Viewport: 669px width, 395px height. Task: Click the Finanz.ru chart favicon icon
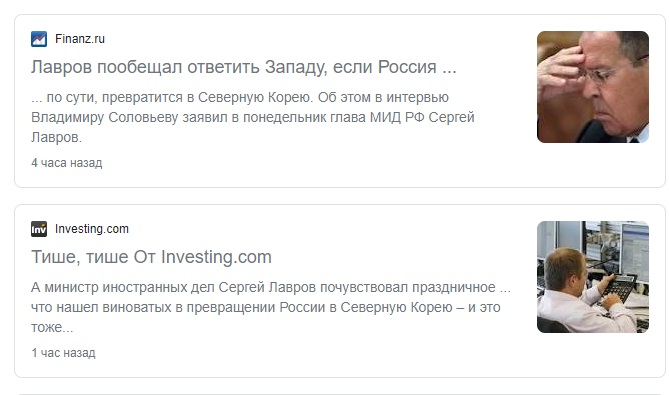coord(39,39)
